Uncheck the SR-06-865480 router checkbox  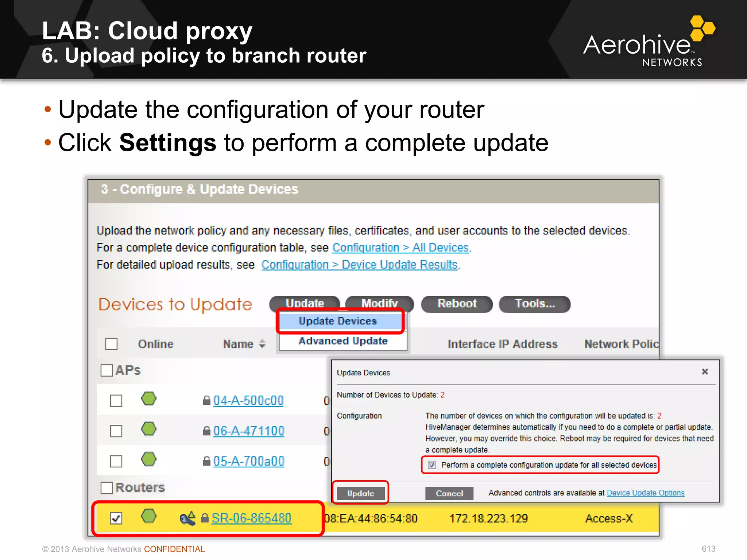click(x=116, y=518)
